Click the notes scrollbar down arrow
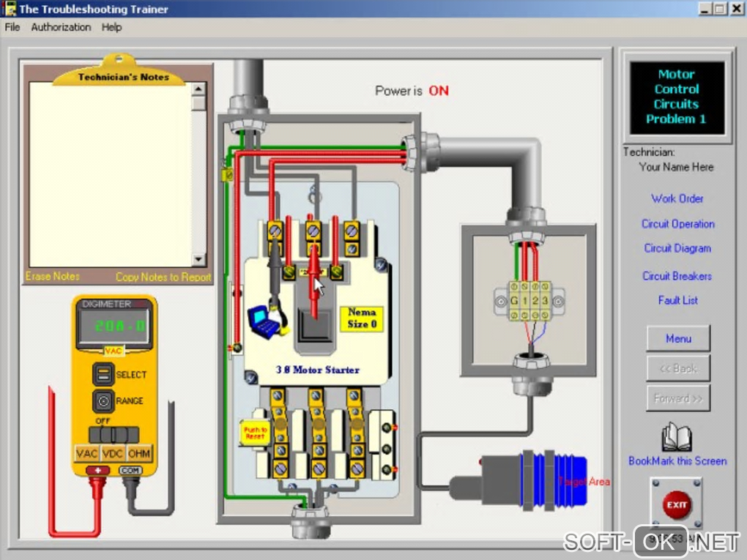This screenshot has width=747, height=560. tap(198, 260)
